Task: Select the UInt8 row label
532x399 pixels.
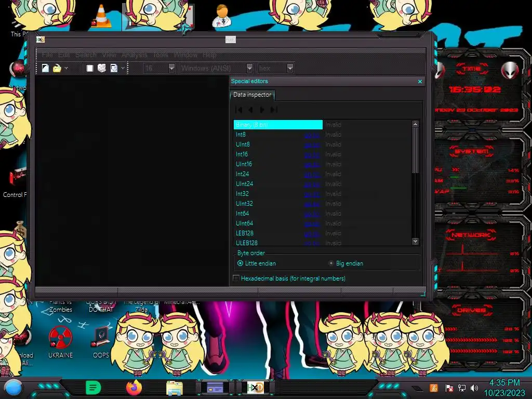Action: click(243, 144)
